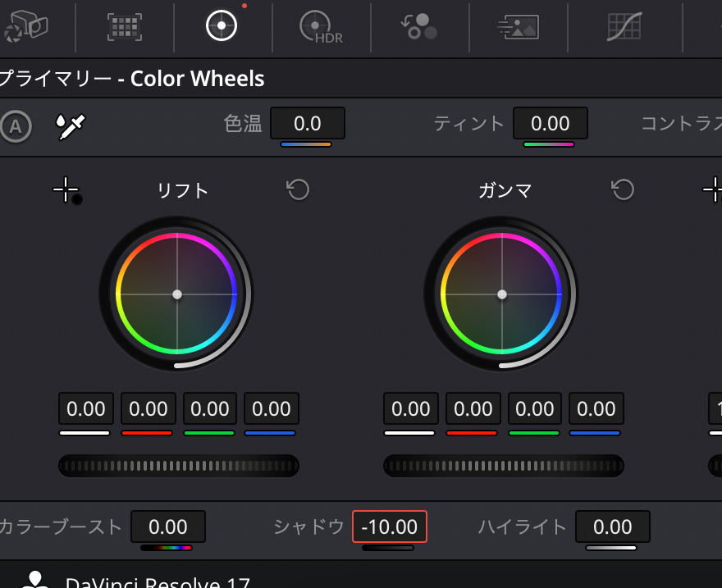Click the シャドウ value field showing -10.00
This screenshot has height=588, width=722.
[390, 526]
